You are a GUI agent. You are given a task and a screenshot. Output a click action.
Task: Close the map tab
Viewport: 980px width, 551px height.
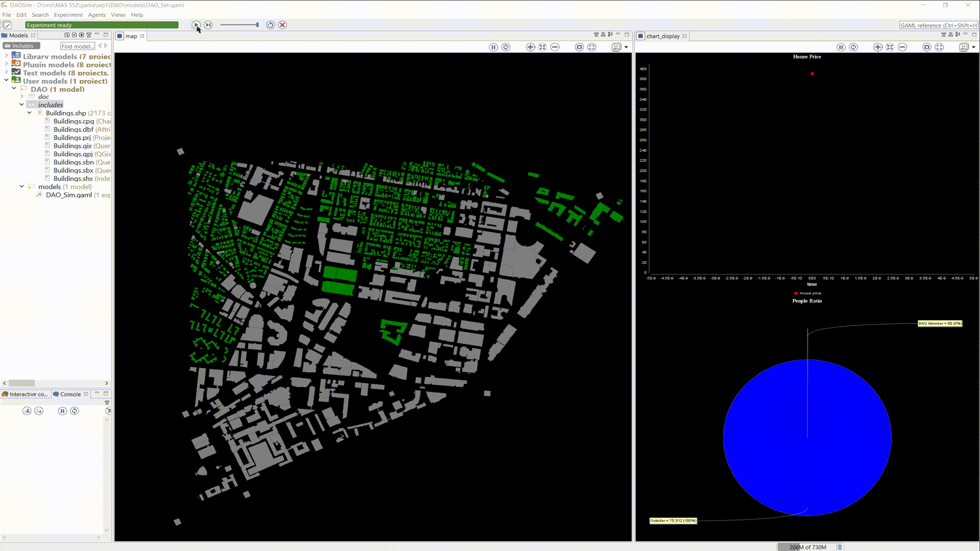(x=142, y=36)
